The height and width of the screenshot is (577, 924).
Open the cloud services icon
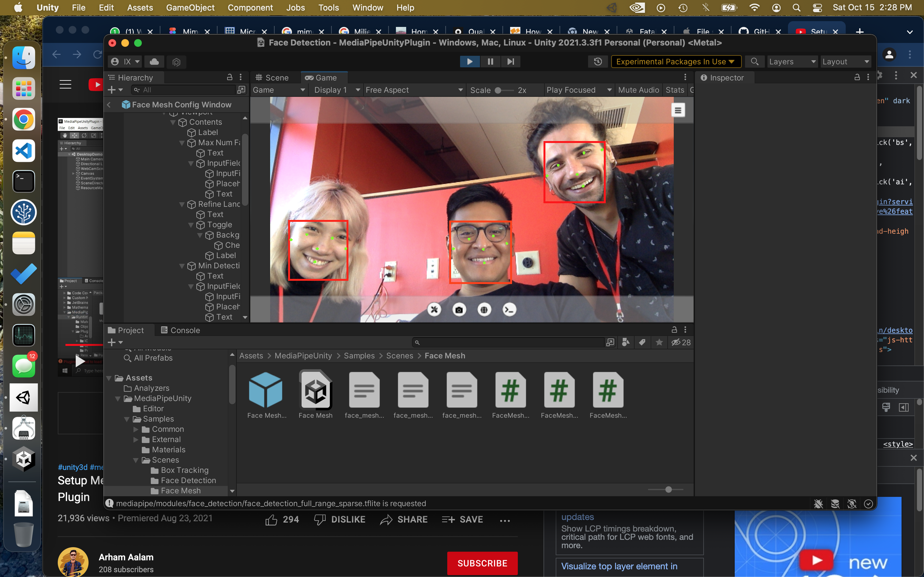click(154, 62)
